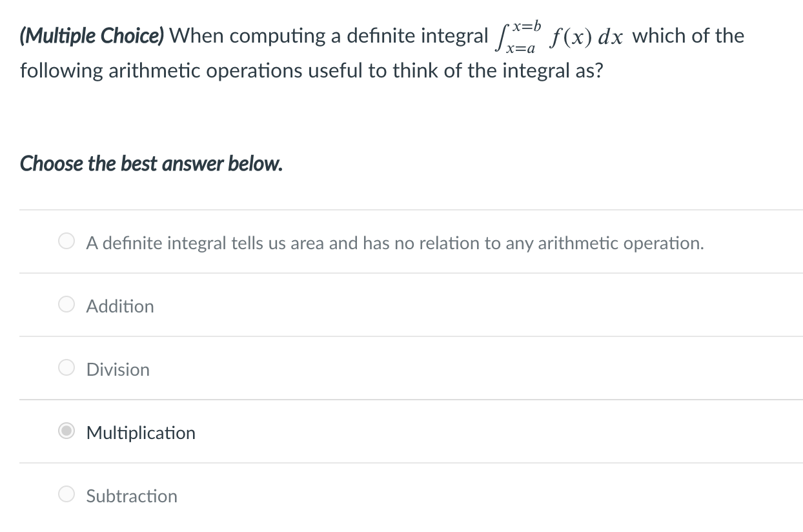This screenshot has height=532, width=803.
Task: Select the Addition answer option
Action: click(120, 306)
